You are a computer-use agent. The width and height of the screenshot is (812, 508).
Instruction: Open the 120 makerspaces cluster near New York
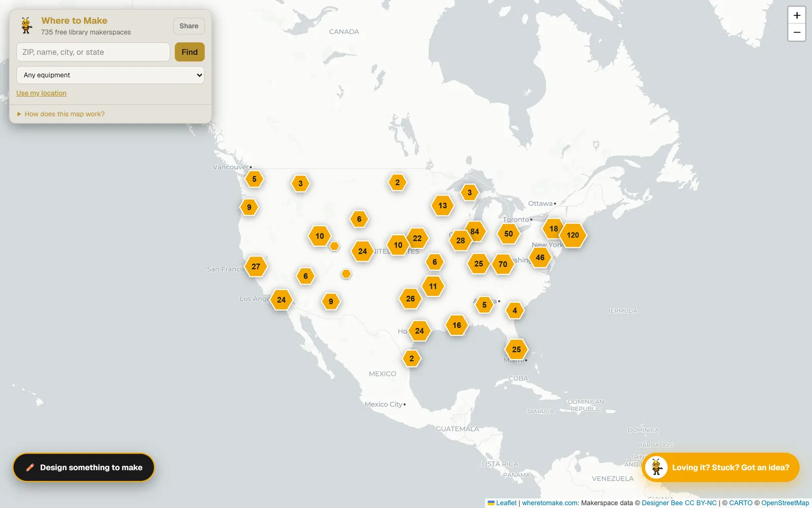coord(573,235)
